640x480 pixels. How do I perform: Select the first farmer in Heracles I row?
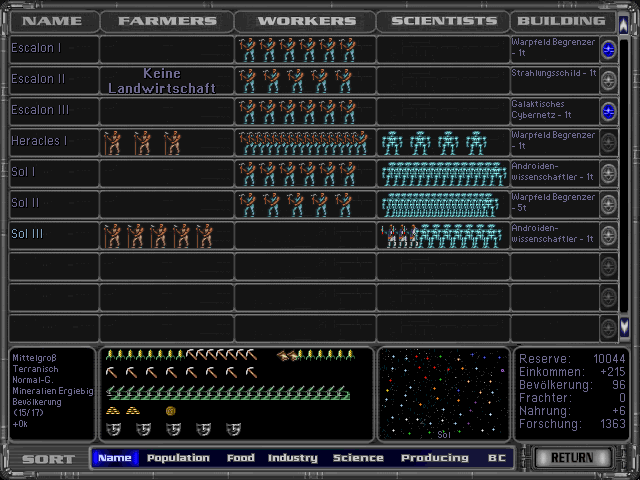[114, 142]
